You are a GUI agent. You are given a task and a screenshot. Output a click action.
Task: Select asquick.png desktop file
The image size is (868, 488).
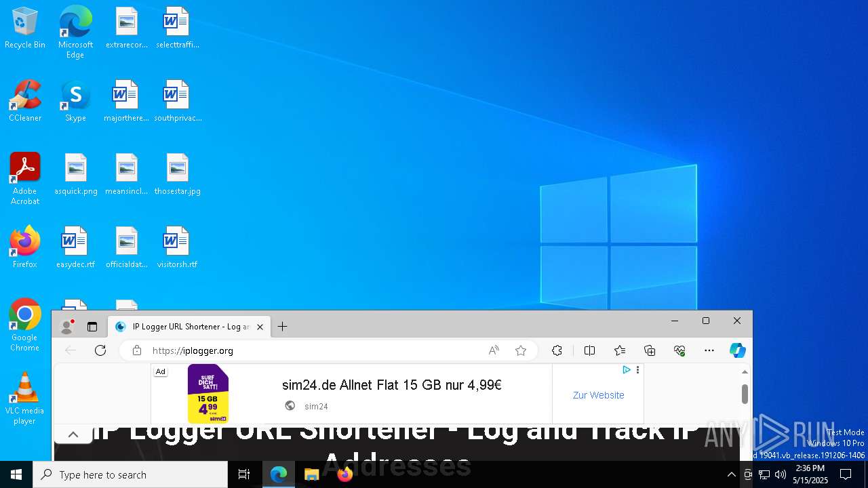pyautogui.click(x=75, y=175)
